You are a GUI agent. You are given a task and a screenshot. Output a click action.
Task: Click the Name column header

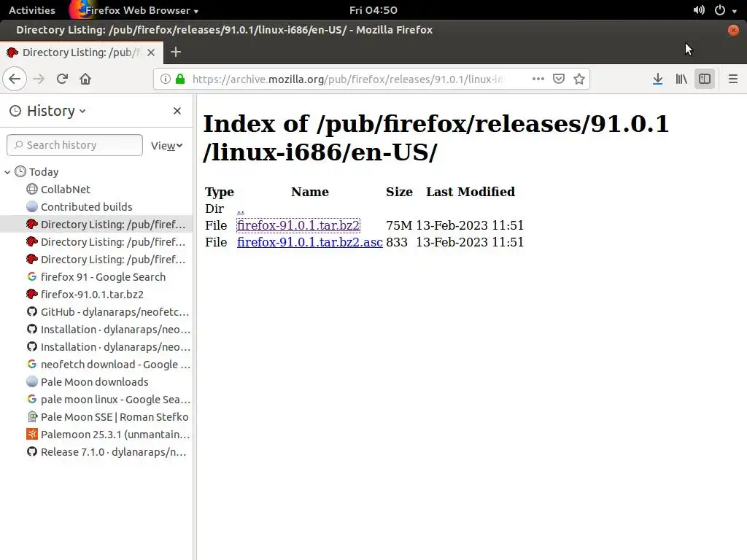click(x=309, y=192)
